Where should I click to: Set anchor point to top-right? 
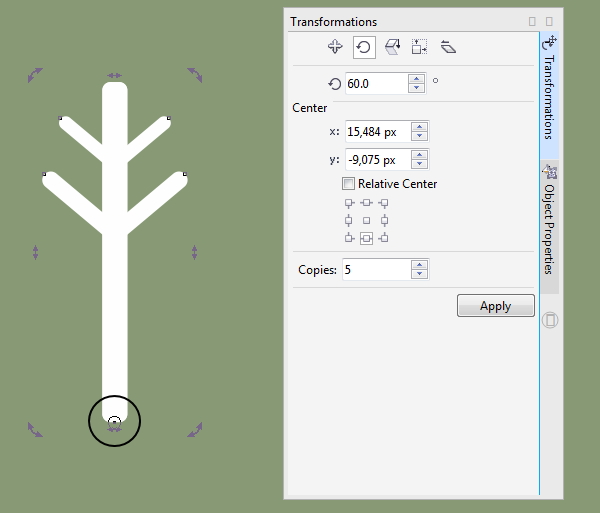[x=384, y=203]
